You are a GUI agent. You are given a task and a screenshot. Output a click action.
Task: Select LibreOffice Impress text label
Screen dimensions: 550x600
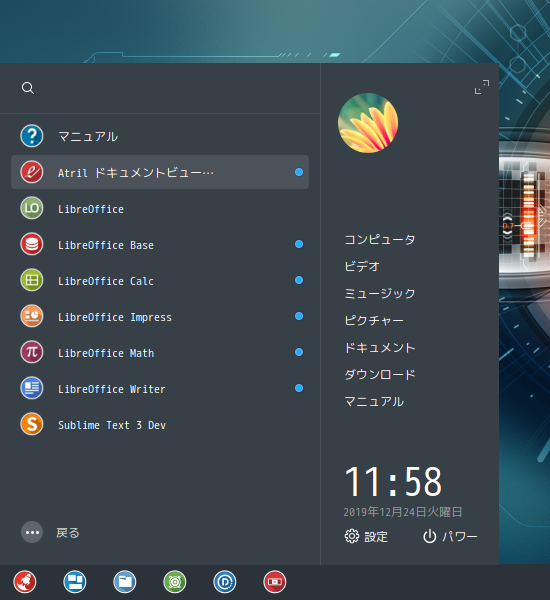(x=115, y=317)
